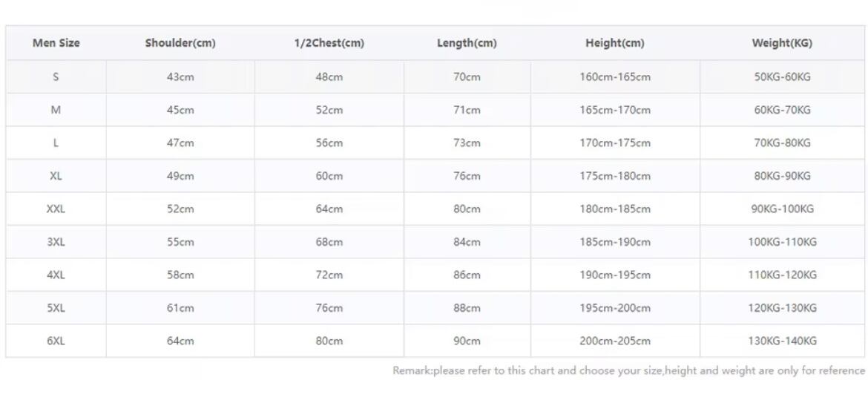Click the remark text below the chart
868x409 pixels.
coord(628,370)
